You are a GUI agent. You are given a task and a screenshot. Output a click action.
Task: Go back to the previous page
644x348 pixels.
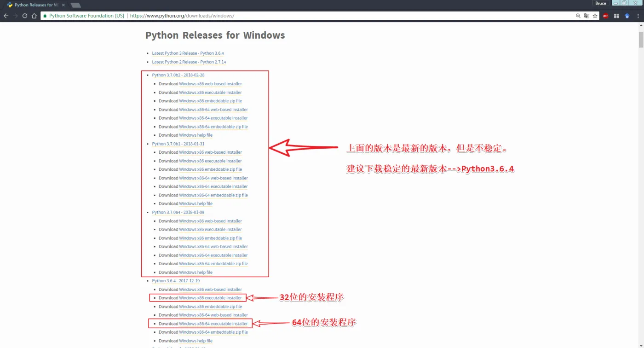click(x=6, y=16)
